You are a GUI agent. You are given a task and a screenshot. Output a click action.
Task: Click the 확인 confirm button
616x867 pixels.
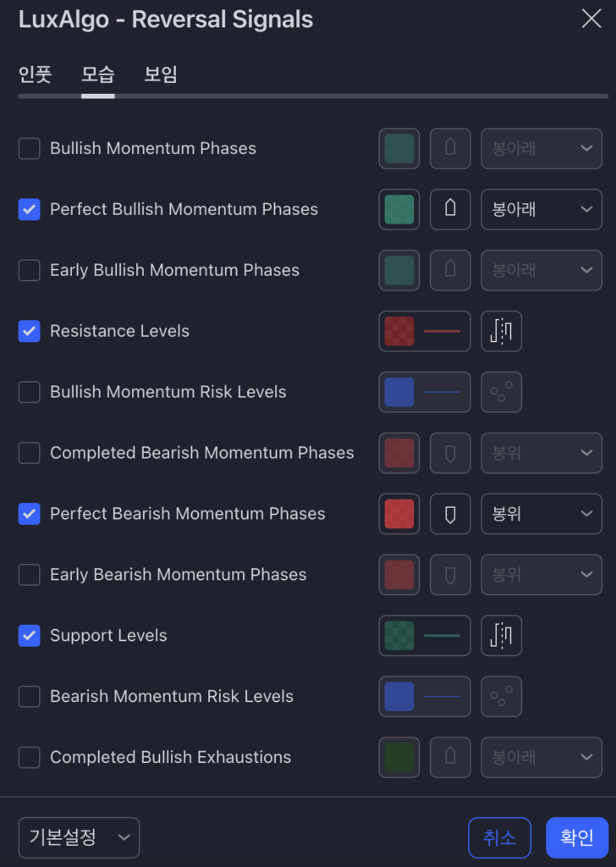point(577,838)
